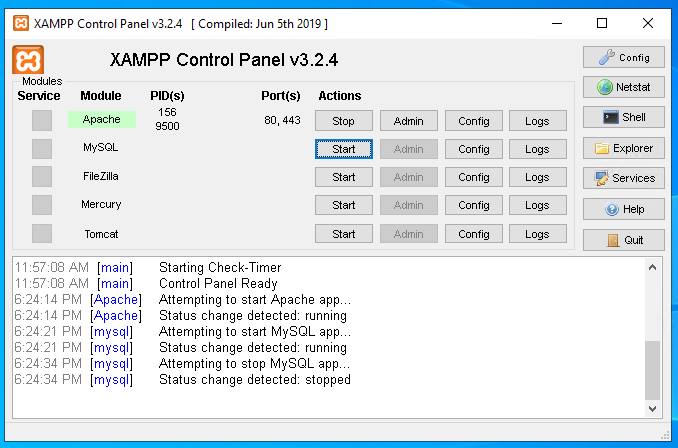
Task: Click the Apache ports value 80, 443
Action: (282, 120)
